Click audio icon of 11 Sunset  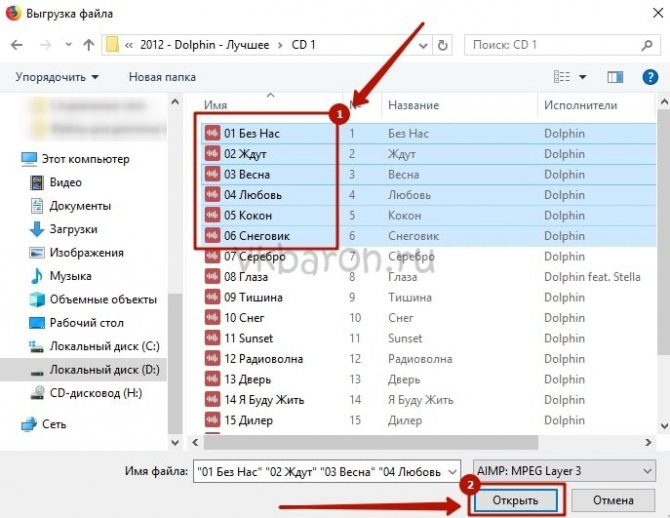212,338
